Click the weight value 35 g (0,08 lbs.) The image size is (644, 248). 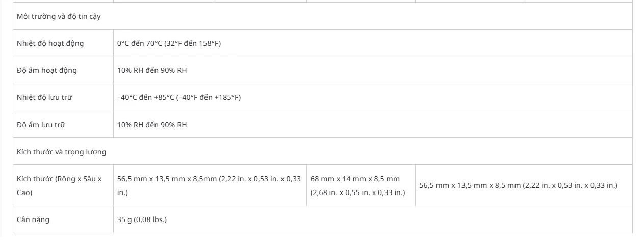pos(142,219)
